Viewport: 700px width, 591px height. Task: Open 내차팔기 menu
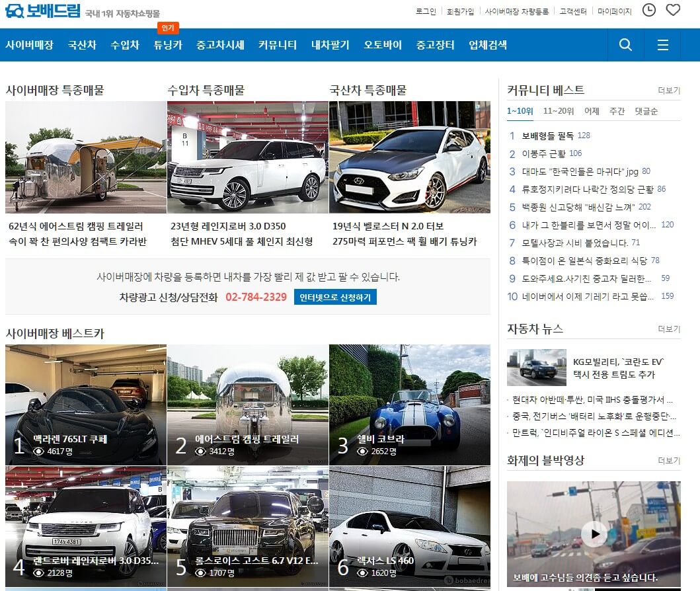coord(331,45)
